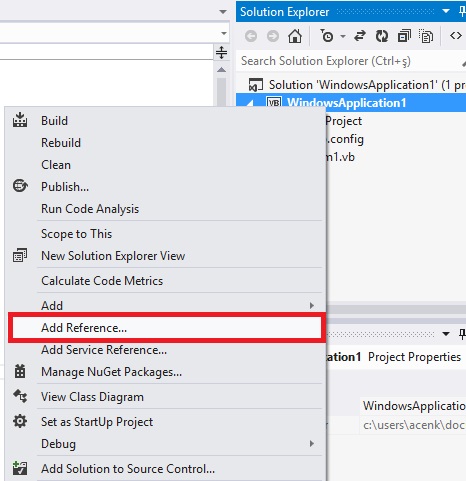Click the View Code angle brackets icon

coord(456,35)
